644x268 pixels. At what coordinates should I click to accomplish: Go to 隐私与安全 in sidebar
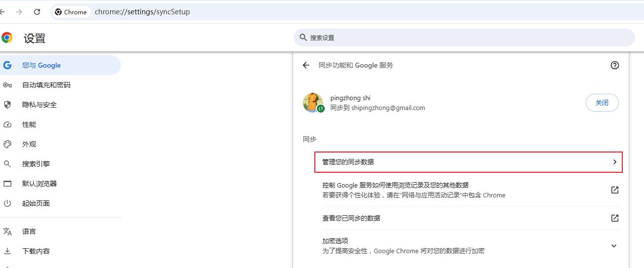click(x=39, y=105)
